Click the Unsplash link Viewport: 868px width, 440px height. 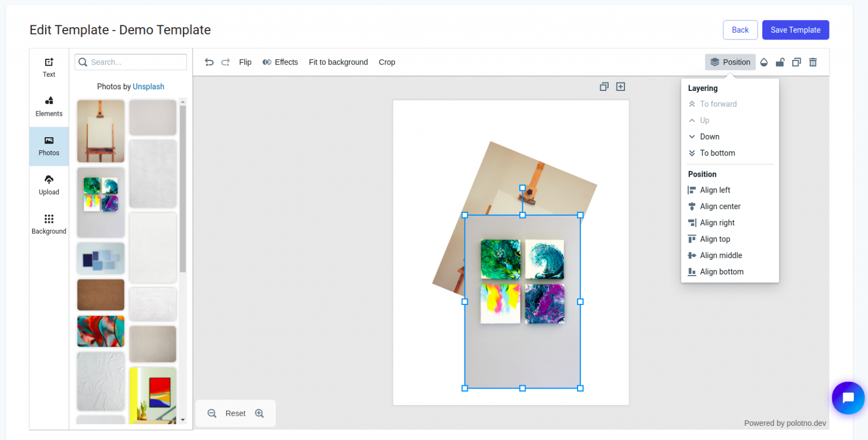click(149, 86)
